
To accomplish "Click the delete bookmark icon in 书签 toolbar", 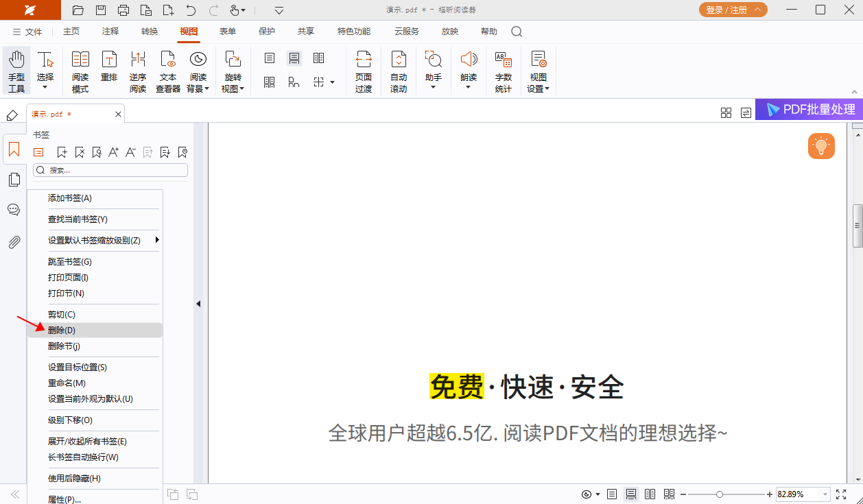I will click(x=80, y=152).
